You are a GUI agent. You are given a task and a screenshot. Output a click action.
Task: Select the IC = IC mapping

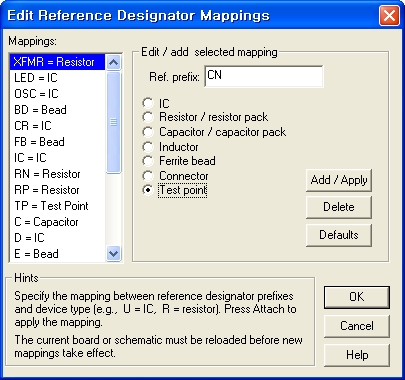(57, 158)
